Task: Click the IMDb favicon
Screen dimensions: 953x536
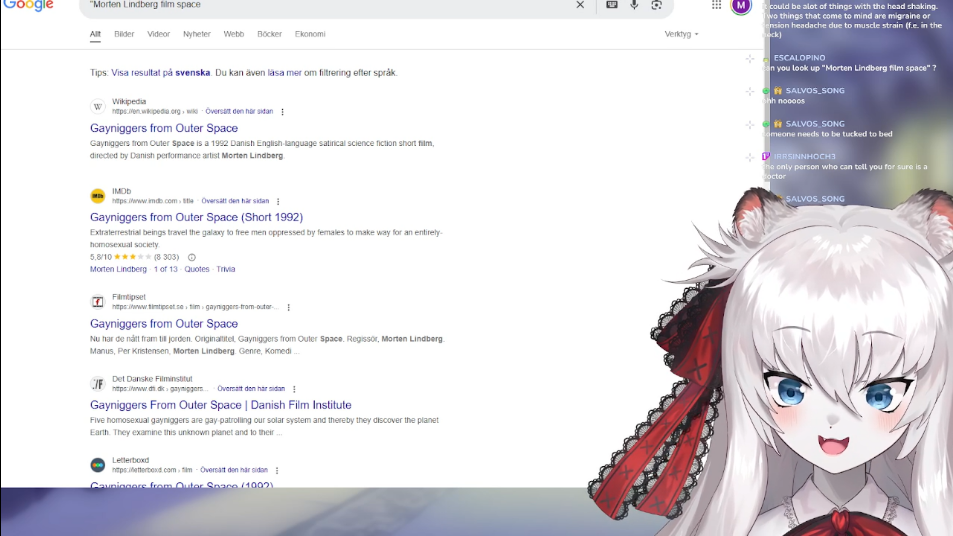Action: (98, 196)
